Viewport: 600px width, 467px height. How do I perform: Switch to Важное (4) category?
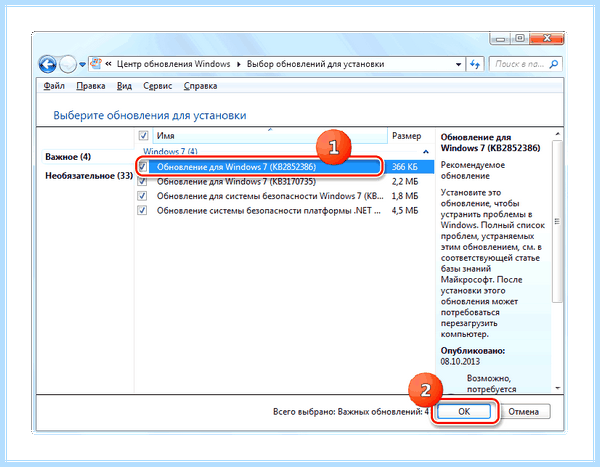(68, 157)
